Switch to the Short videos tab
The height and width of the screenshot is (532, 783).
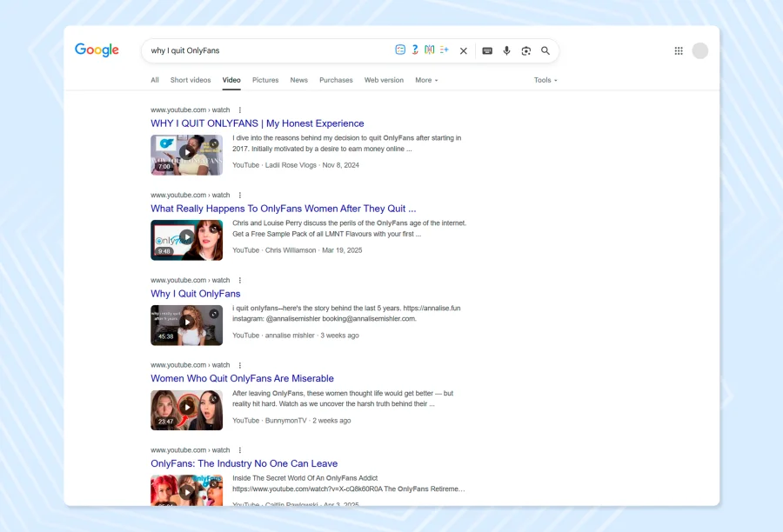pyautogui.click(x=191, y=80)
